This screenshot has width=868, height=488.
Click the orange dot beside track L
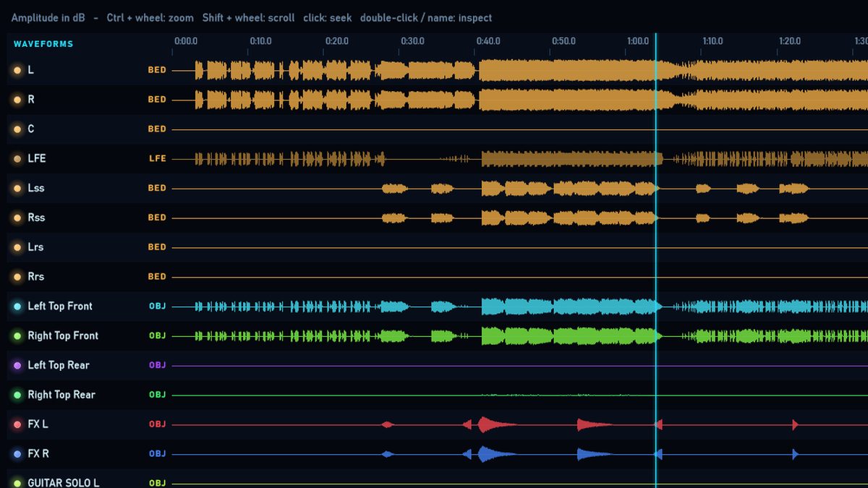tap(17, 70)
